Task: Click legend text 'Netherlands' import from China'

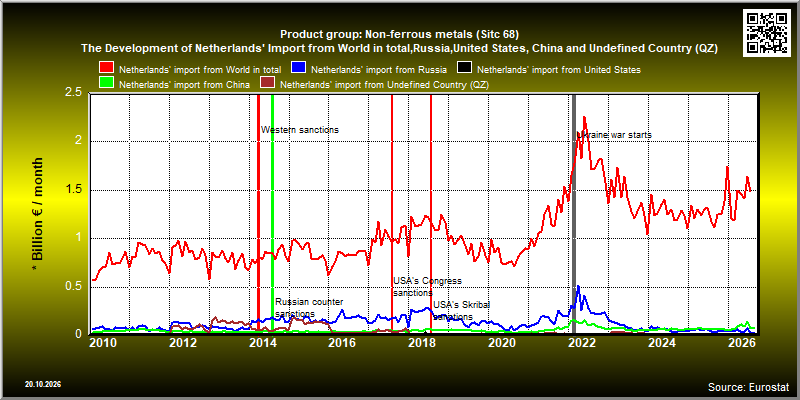Action: click(184, 85)
